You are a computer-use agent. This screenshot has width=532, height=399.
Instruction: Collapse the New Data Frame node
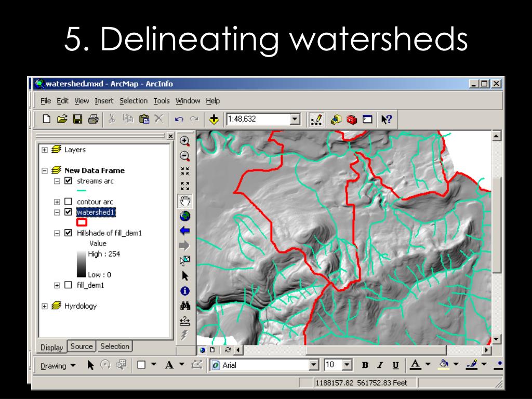tap(45, 170)
